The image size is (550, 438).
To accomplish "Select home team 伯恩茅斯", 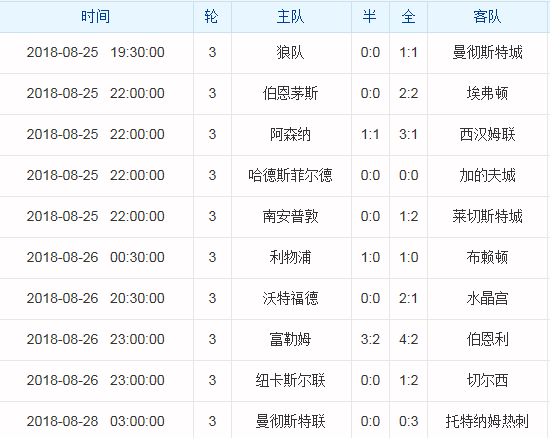I will (290, 94).
